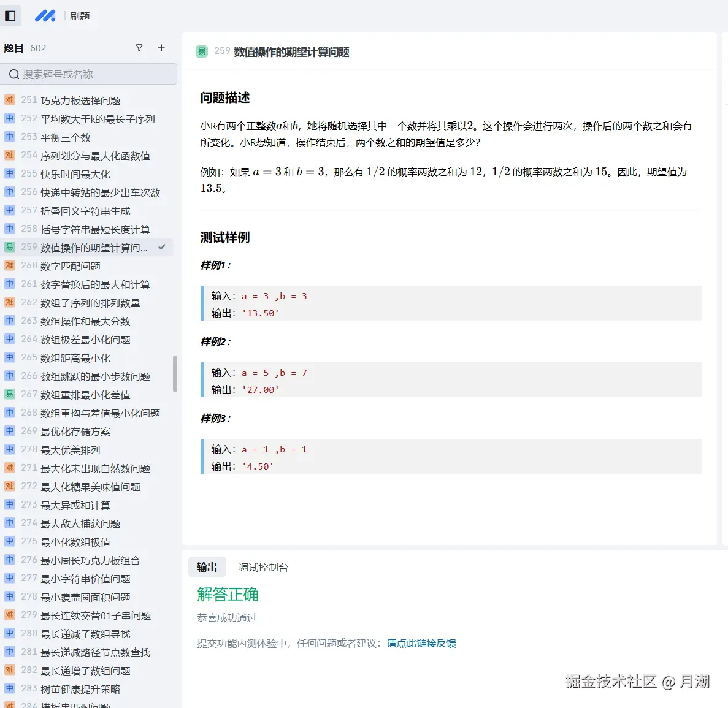
Task: Click the 中 badge of problem 253 平衡三个数
Action: 10,137
